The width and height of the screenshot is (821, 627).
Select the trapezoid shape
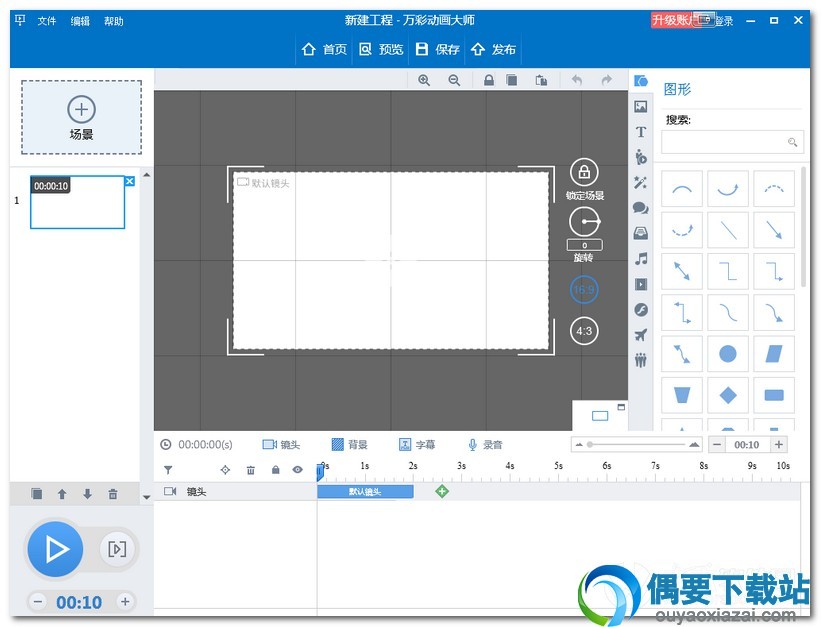click(x=682, y=395)
